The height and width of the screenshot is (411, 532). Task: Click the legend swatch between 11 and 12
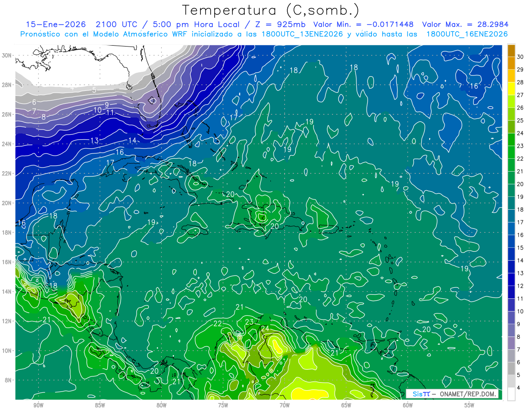pyautogui.click(x=511, y=292)
